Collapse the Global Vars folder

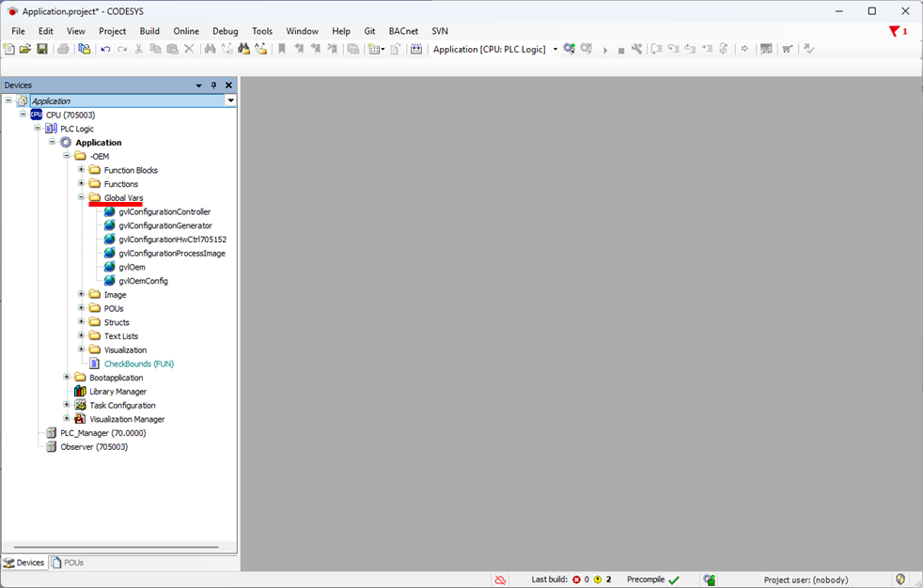tap(82, 198)
